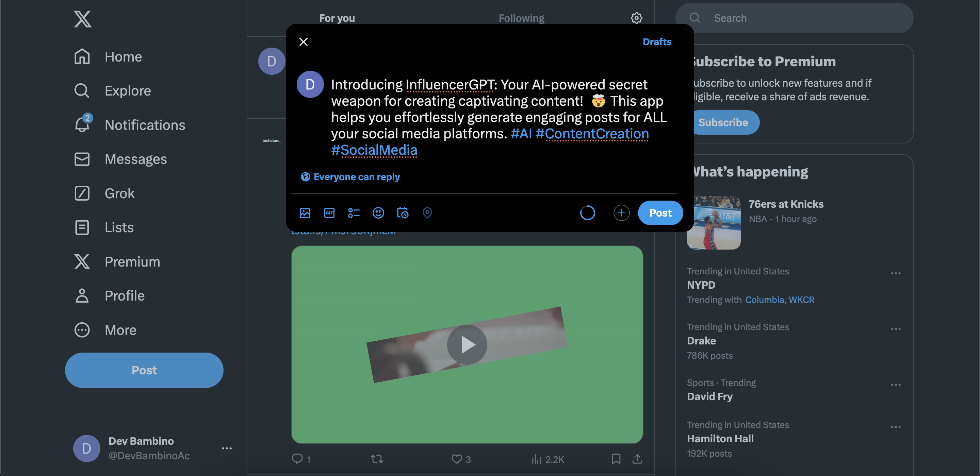Expand options for NYPD trend
This screenshot has height=476, width=980.
click(895, 273)
